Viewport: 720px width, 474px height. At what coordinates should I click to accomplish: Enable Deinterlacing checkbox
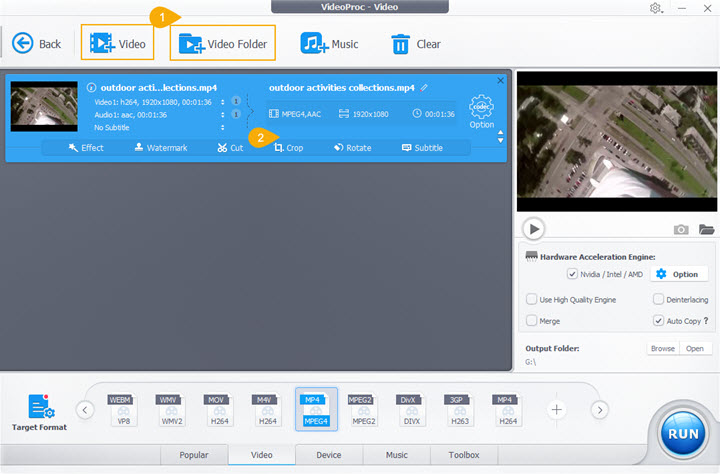click(658, 299)
